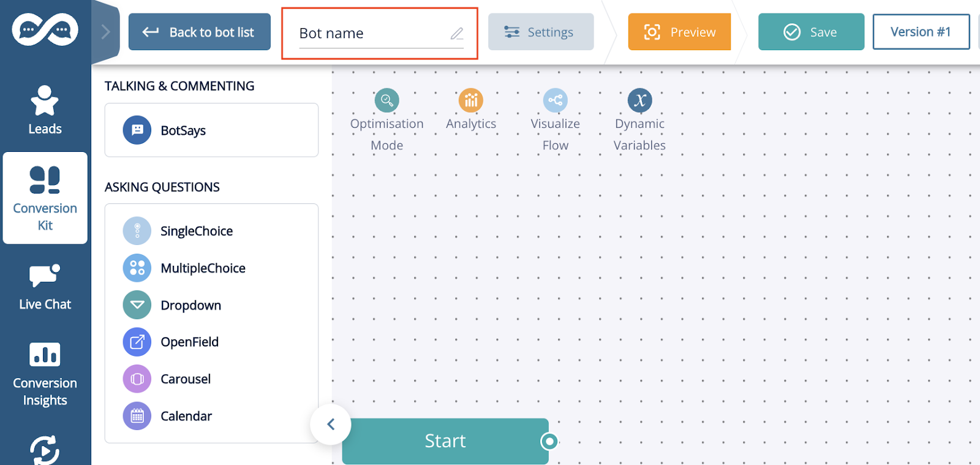This screenshot has height=465, width=980.
Task: Save the bot
Action: coord(811,32)
